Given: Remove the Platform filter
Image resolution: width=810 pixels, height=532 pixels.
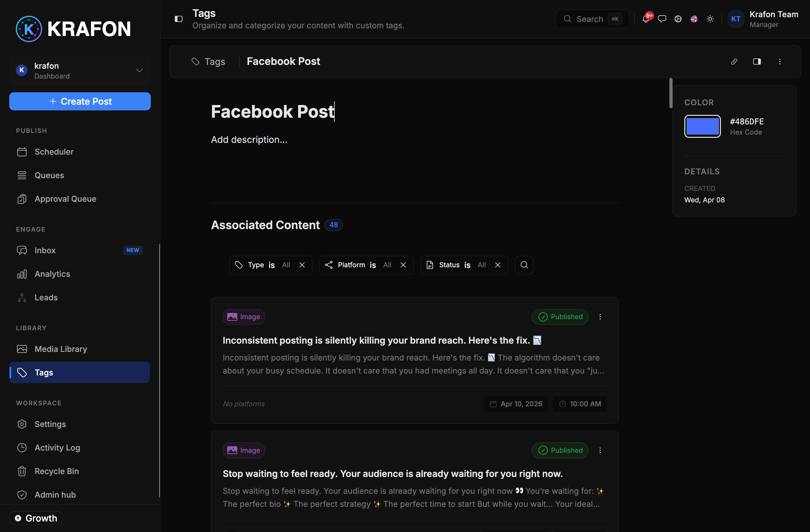Looking at the screenshot, I should 403,265.
